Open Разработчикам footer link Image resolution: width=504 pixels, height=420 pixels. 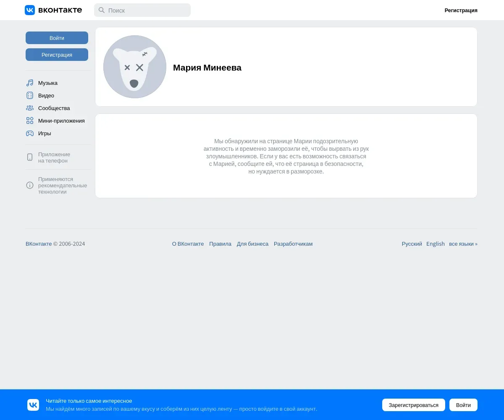293,244
